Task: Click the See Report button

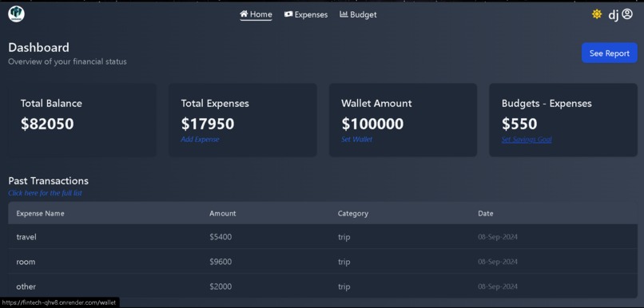Action: (x=610, y=53)
